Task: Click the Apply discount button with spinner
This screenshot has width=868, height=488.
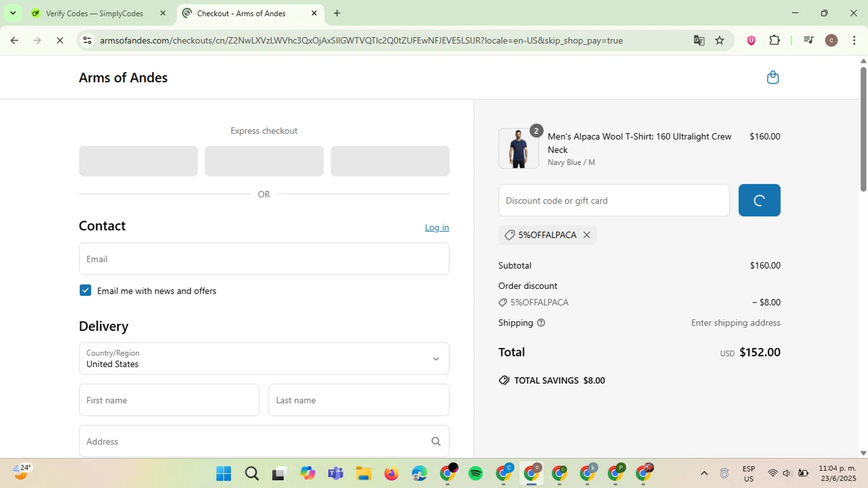Action: tap(759, 200)
